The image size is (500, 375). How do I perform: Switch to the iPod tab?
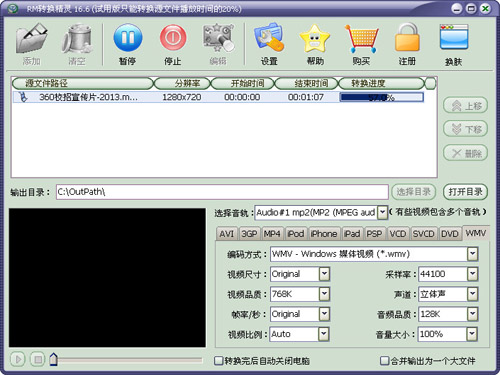pos(296,234)
